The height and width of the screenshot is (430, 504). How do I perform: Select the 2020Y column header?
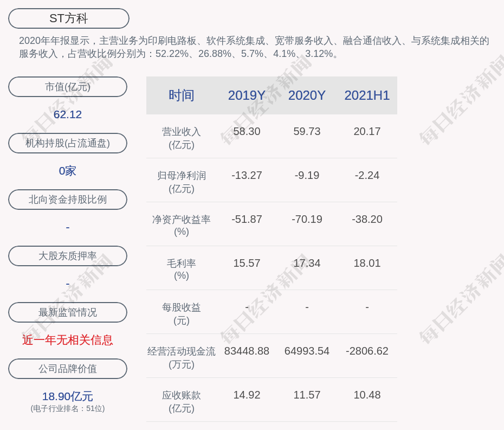(307, 95)
